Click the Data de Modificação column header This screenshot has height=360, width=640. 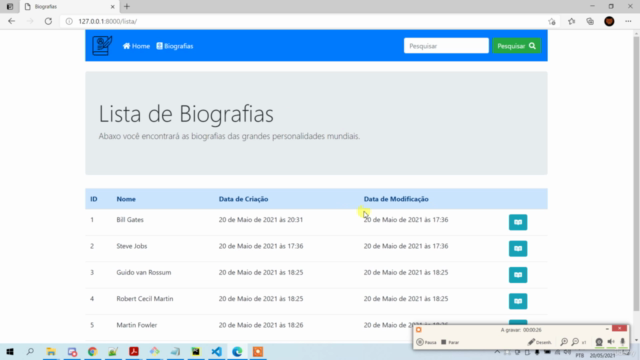tap(396, 199)
